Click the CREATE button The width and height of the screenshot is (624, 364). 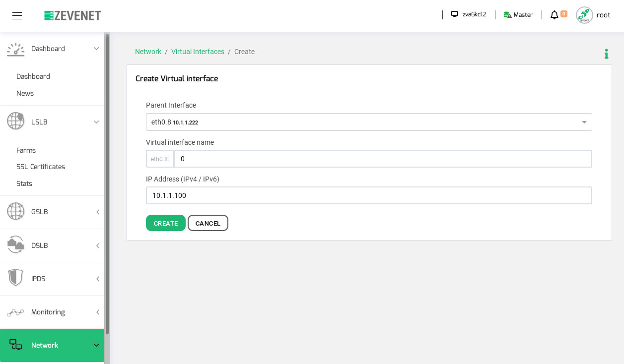point(166,223)
